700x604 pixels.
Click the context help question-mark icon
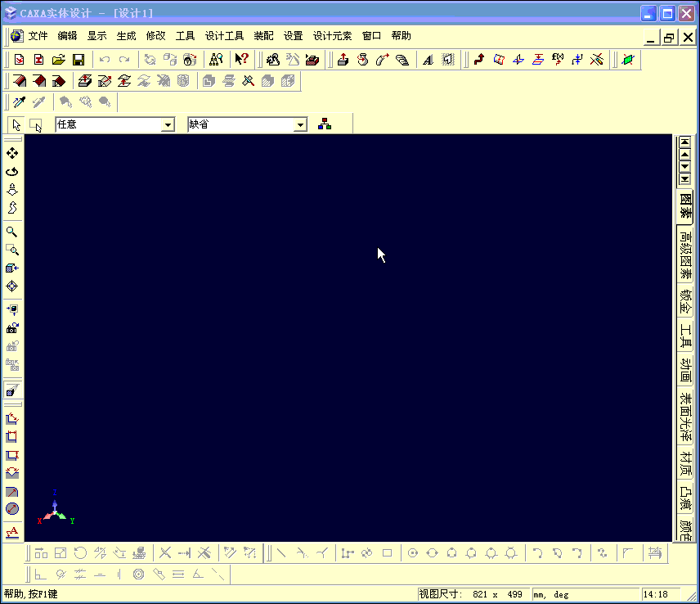pos(241,60)
